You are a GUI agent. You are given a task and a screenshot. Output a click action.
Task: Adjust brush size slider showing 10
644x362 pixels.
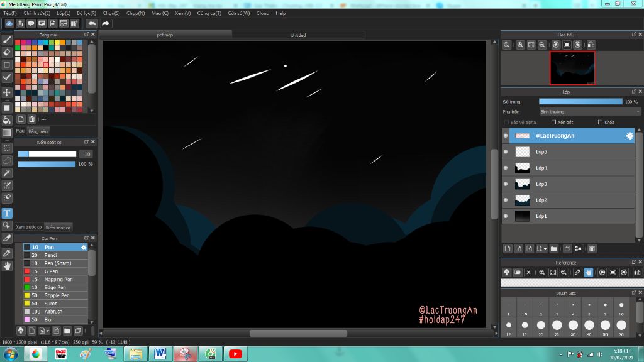pyautogui.click(x=47, y=154)
